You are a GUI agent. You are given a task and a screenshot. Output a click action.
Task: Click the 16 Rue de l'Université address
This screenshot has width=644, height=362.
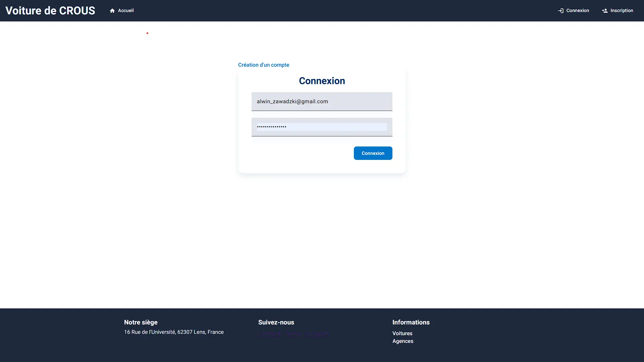174,332
